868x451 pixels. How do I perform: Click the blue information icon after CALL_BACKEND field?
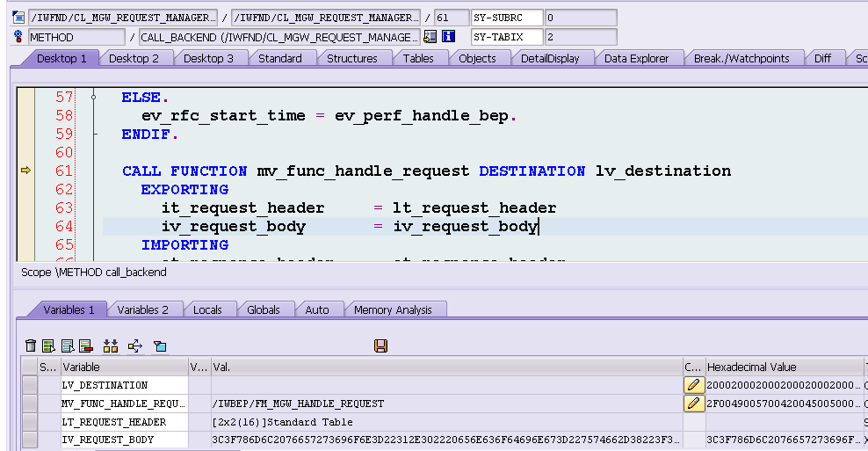448,37
